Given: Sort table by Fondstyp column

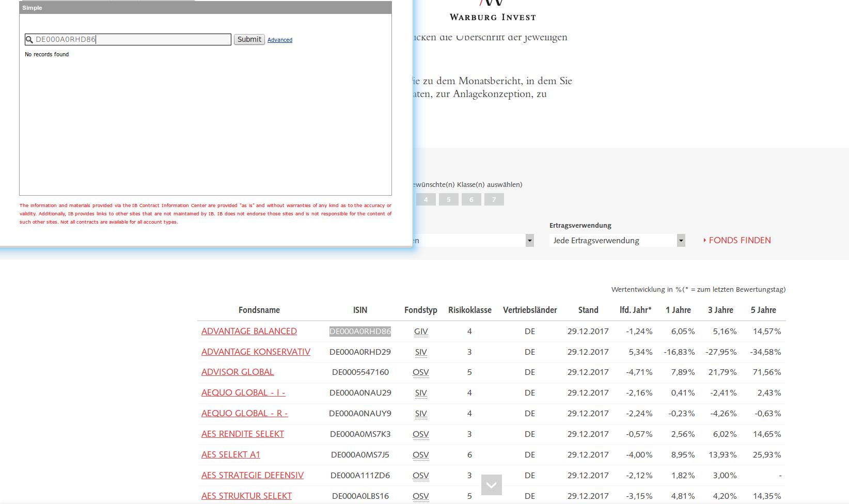Looking at the screenshot, I should click(x=421, y=310).
